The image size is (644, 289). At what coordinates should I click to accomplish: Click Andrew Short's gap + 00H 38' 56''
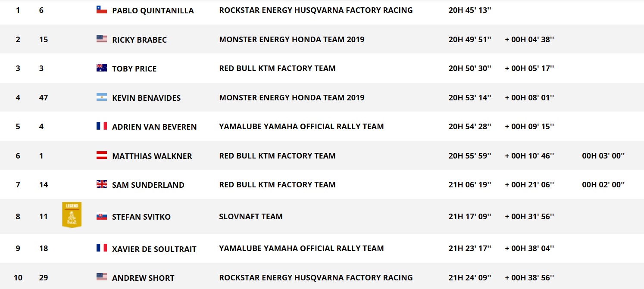click(x=530, y=278)
